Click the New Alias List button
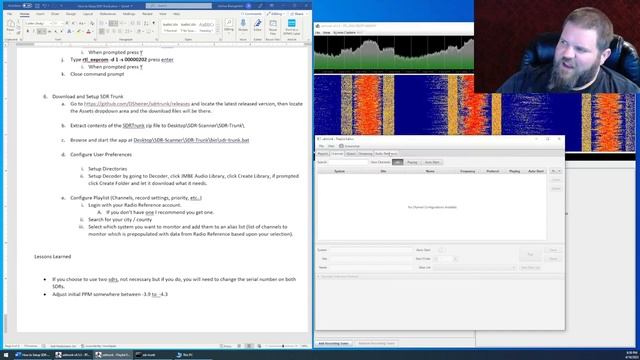The width and height of the screenshot is (640, 360). (x=531, y=268)
